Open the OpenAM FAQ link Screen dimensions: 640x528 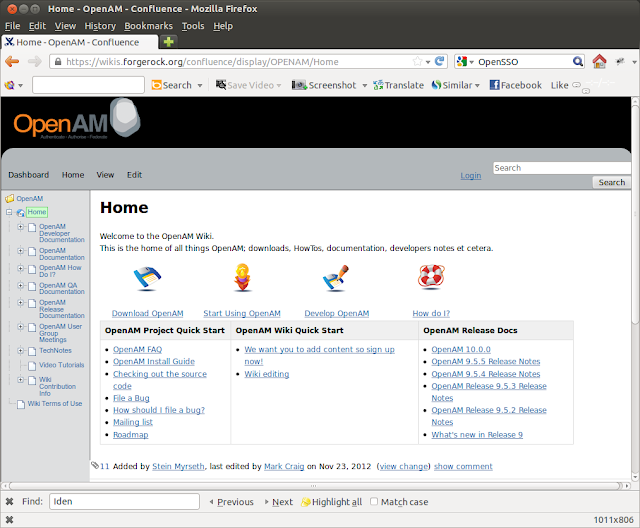point(138,349)
